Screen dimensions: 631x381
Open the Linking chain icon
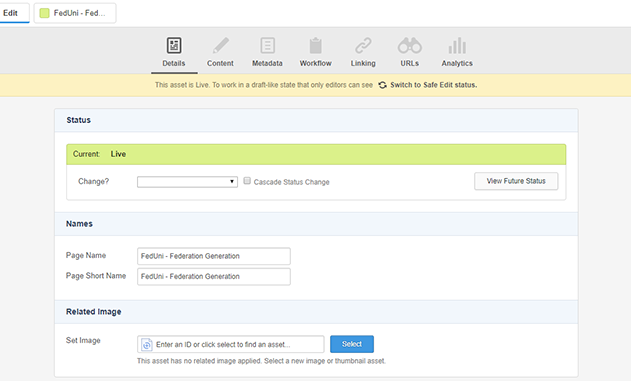(363, 45)
